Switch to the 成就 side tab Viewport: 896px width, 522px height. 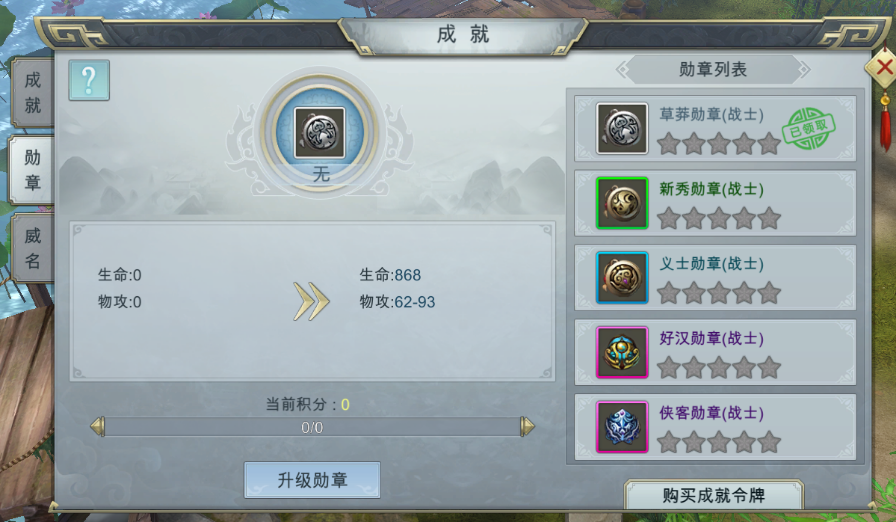32,93
